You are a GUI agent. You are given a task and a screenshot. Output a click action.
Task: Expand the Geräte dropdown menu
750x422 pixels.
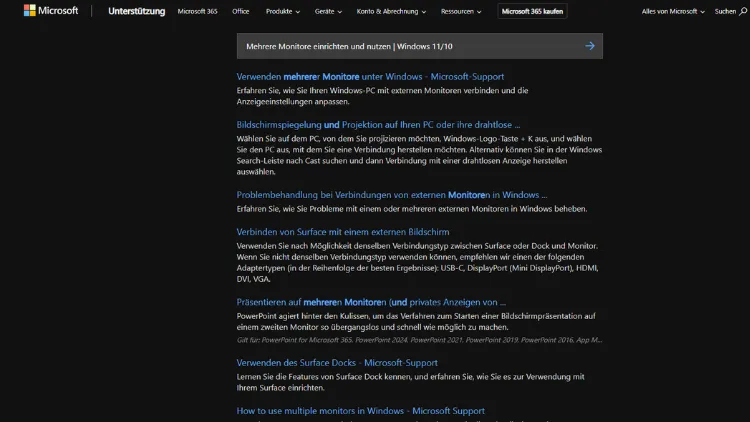click(328, 11)
